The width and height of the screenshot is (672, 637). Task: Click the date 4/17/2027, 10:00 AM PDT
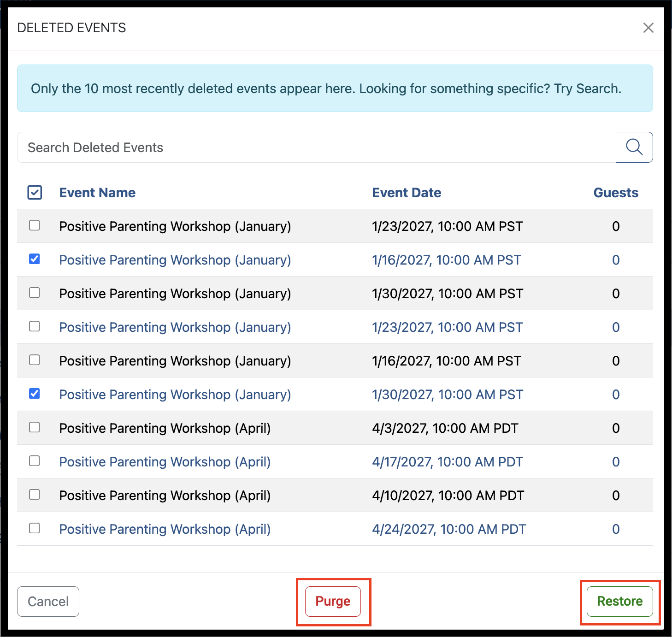[x=448, y=462]
